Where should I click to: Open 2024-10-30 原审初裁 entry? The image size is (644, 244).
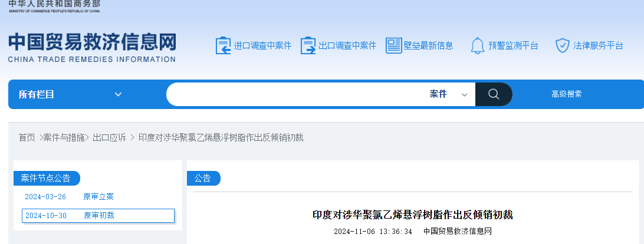click(98, 216)
